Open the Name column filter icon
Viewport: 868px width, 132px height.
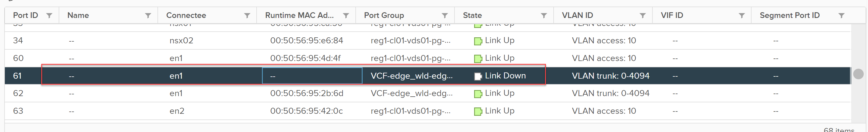click(148, 15)
